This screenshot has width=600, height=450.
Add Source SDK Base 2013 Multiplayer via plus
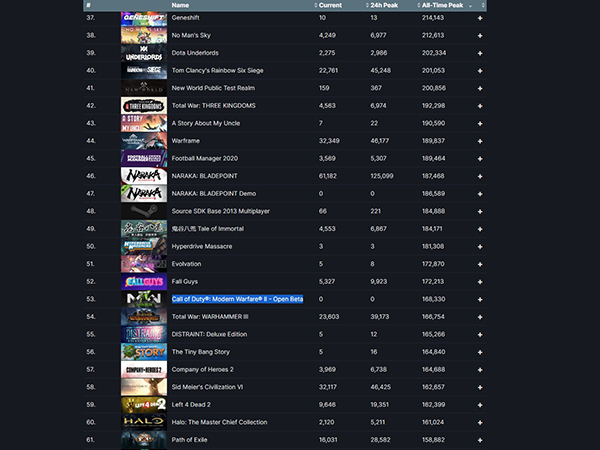(480, 212)
